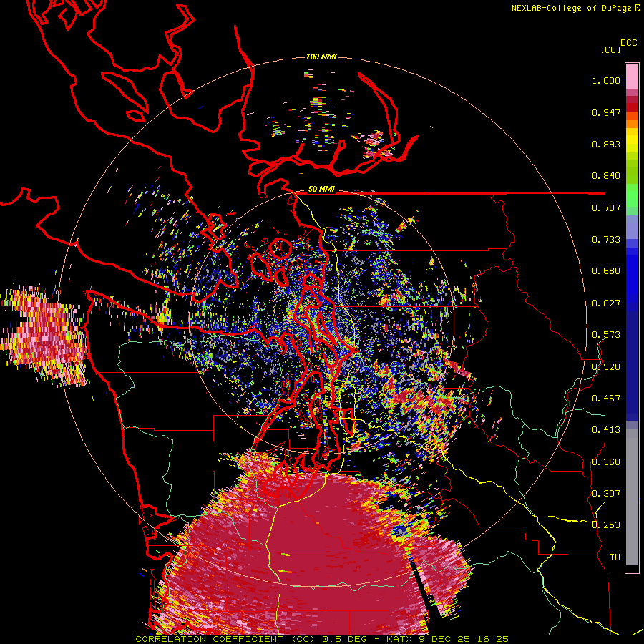Select the 0.893 scale value
This screenshot has height=644, width=644.
tap(606, 144)
